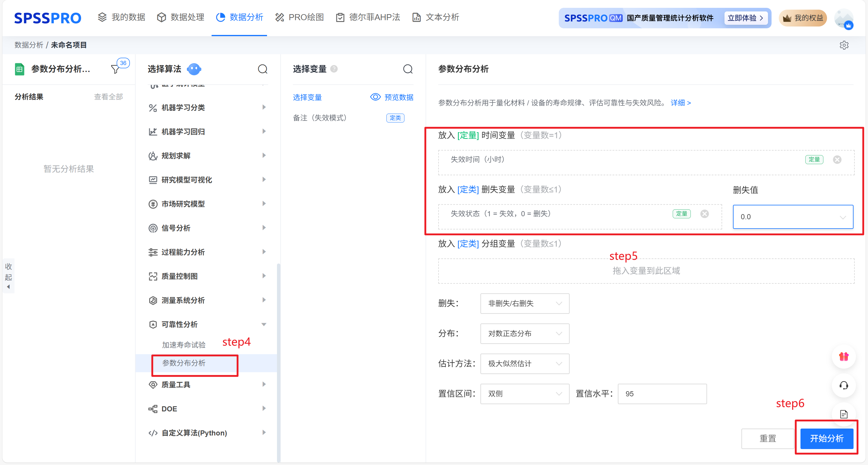This screenshot has height=465, width=868.
Task: Open 数据处理 top menu
Action: pyautogui.click(x=181, y=17)
